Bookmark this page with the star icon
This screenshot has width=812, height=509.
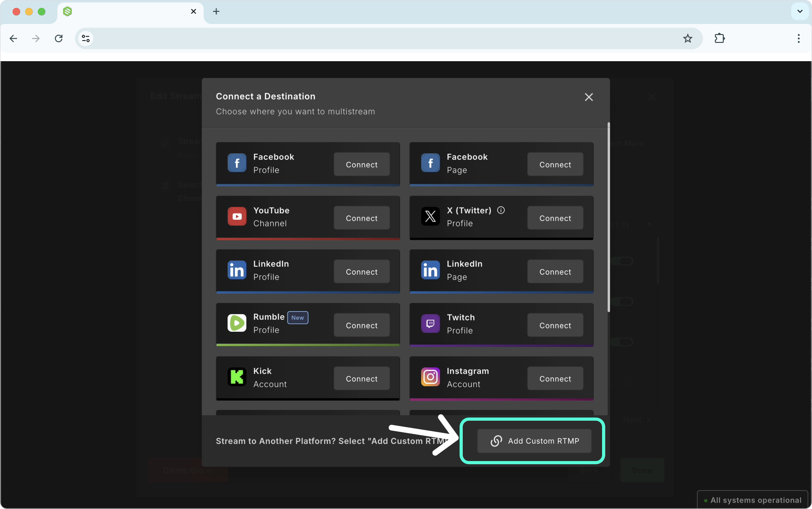point(687,38)
